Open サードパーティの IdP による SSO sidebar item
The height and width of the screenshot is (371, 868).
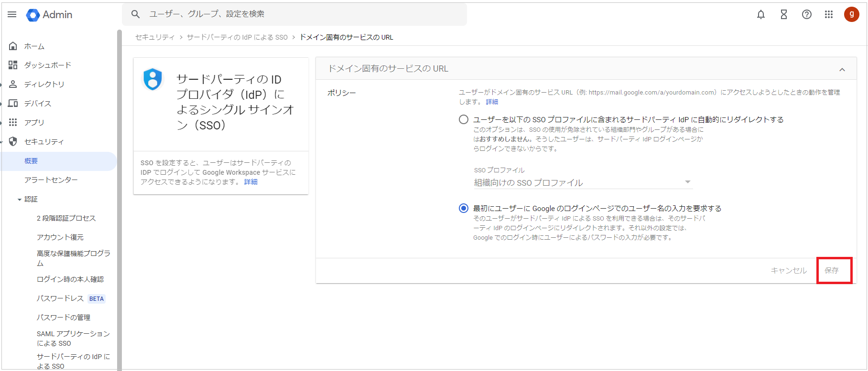(x=73, y=361)
